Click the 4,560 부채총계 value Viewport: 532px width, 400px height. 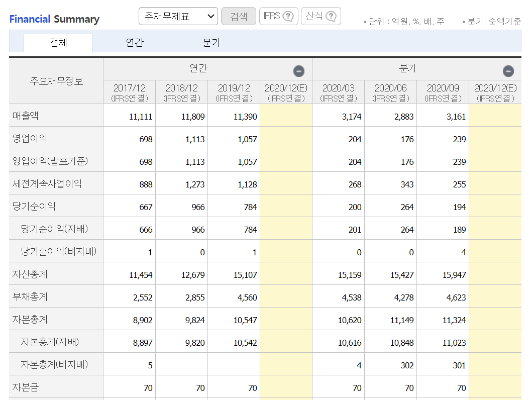(x=247, y=298)
